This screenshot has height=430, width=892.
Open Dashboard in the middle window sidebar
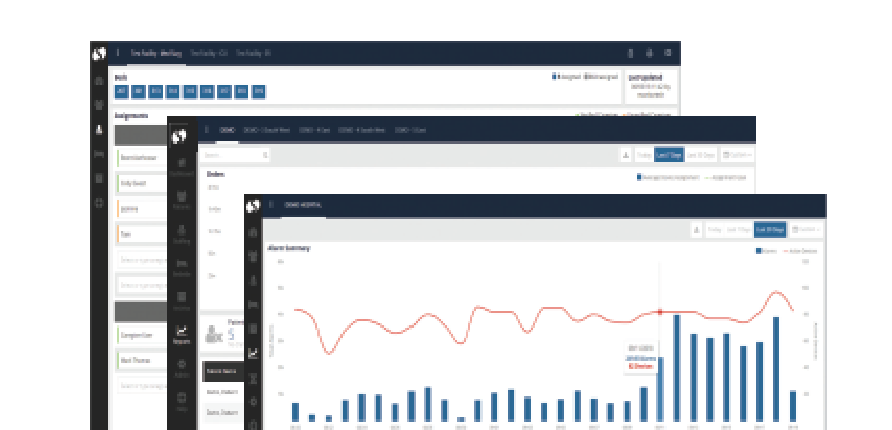[x=182, y=167]
